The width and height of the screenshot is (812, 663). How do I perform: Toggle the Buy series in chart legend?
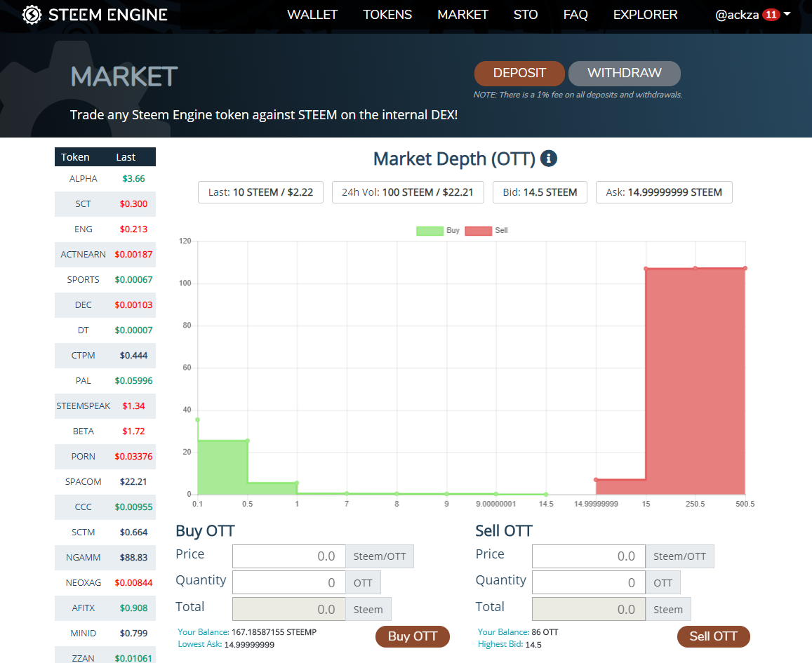[438, 231]
